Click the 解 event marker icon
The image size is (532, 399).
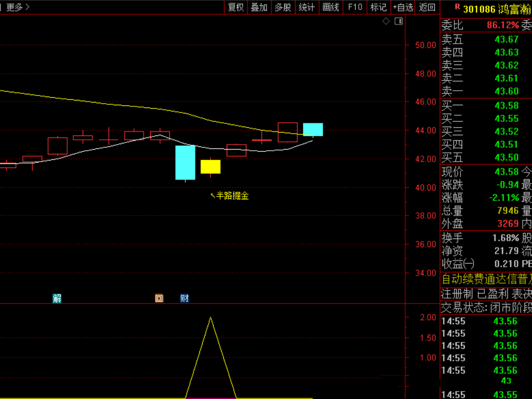coord(57,298)
